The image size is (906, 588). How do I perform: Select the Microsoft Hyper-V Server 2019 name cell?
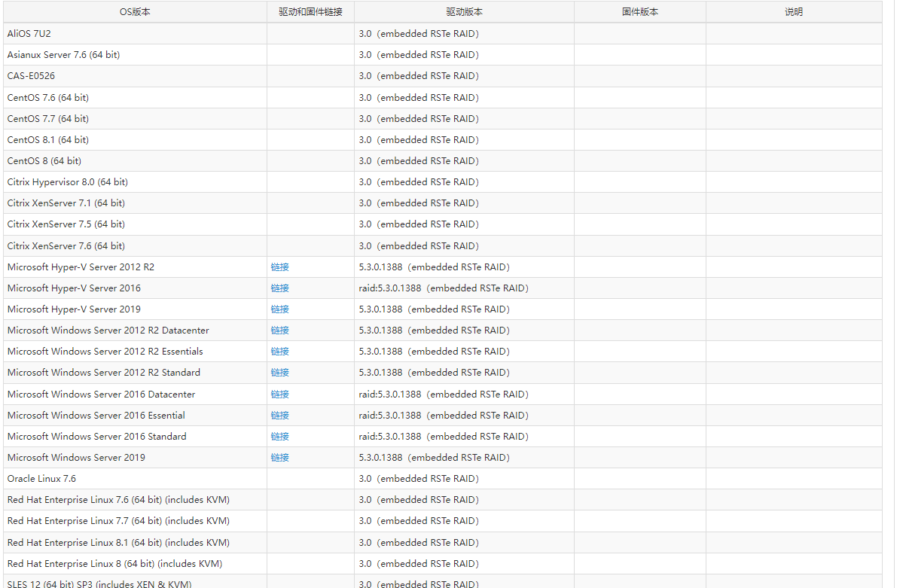[x=135, y=309]
